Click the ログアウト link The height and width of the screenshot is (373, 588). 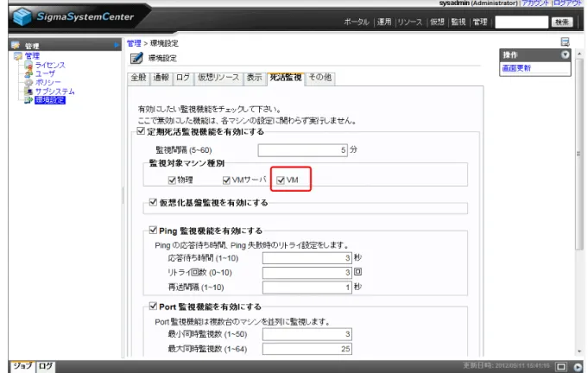568,3
